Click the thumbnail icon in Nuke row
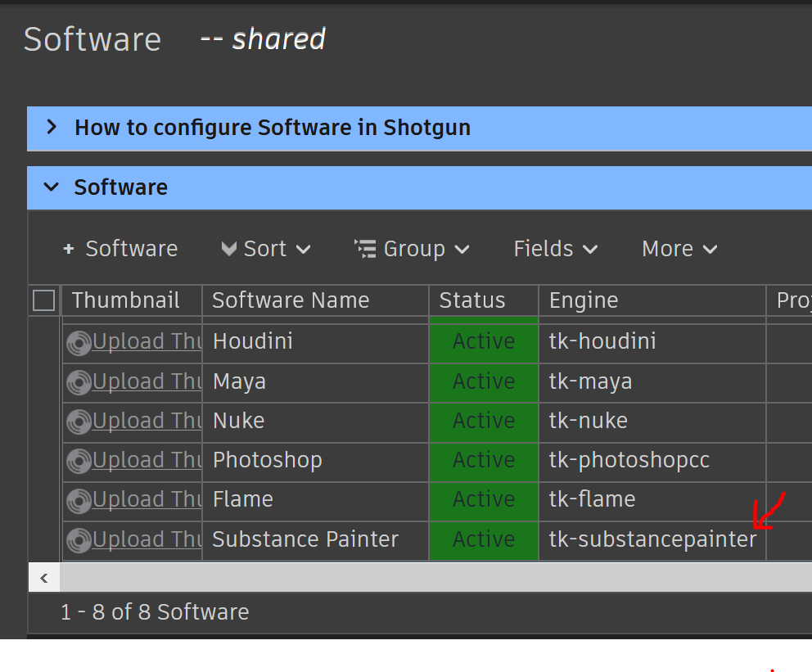The image size is (812, 672). (79, 422)
